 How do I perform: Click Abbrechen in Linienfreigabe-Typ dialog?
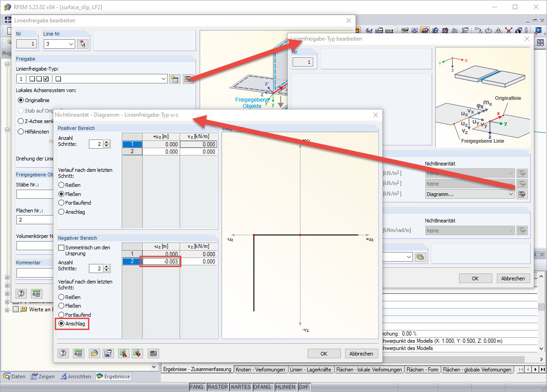tap(513, 278)
